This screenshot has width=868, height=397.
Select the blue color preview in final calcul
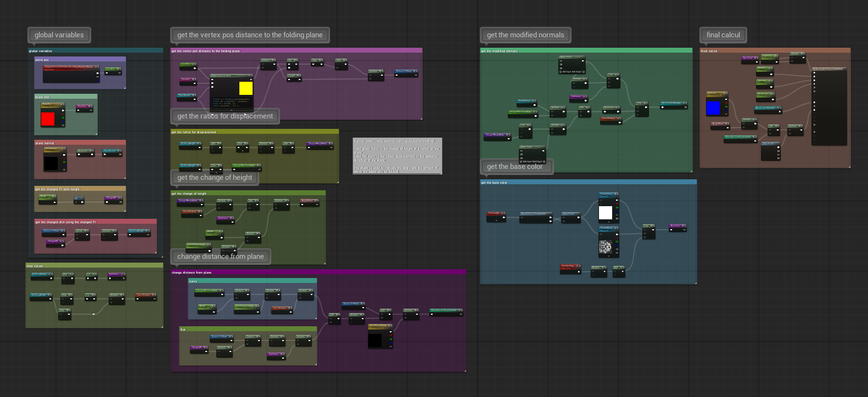tap(713, 108)
